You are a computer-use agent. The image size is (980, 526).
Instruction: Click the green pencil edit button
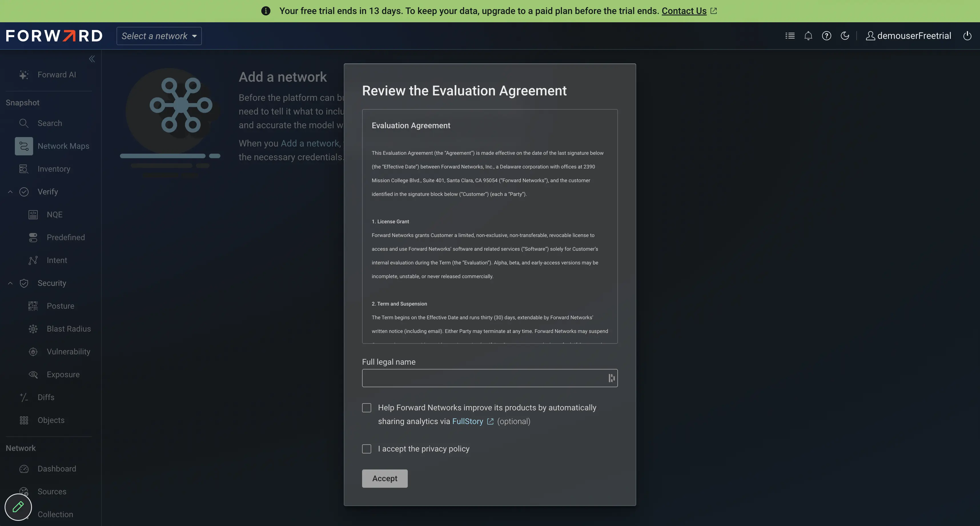pos(18,507)
